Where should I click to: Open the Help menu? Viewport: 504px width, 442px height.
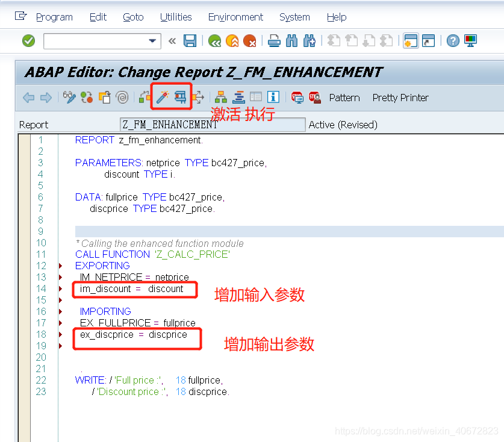pyautogui.click(x=337, y=17)
